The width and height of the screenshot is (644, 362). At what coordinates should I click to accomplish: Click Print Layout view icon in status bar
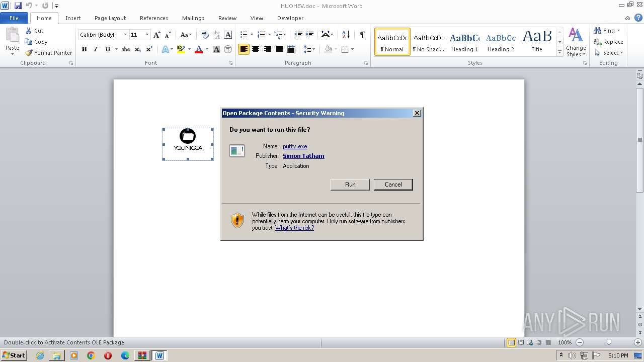[x=511, y=342]
